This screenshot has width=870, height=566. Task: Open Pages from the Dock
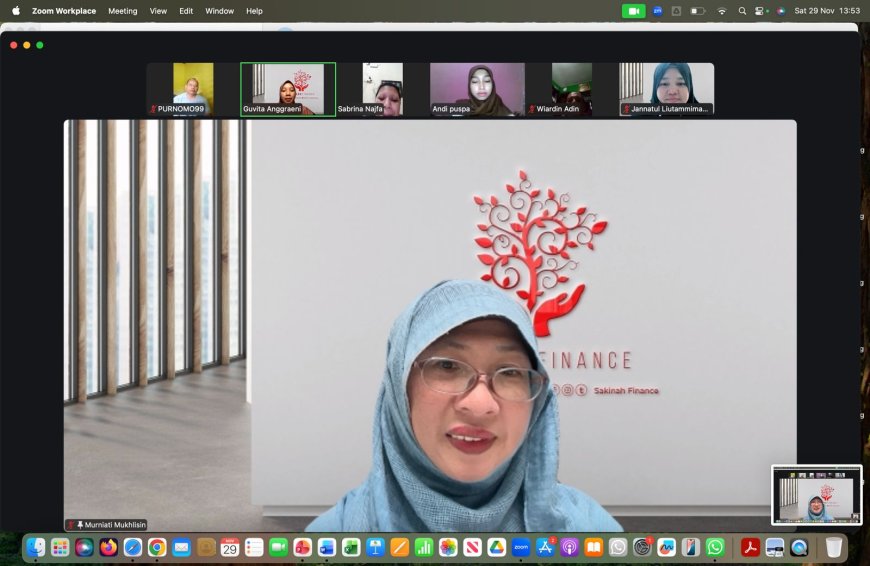(x=399, y=548)
